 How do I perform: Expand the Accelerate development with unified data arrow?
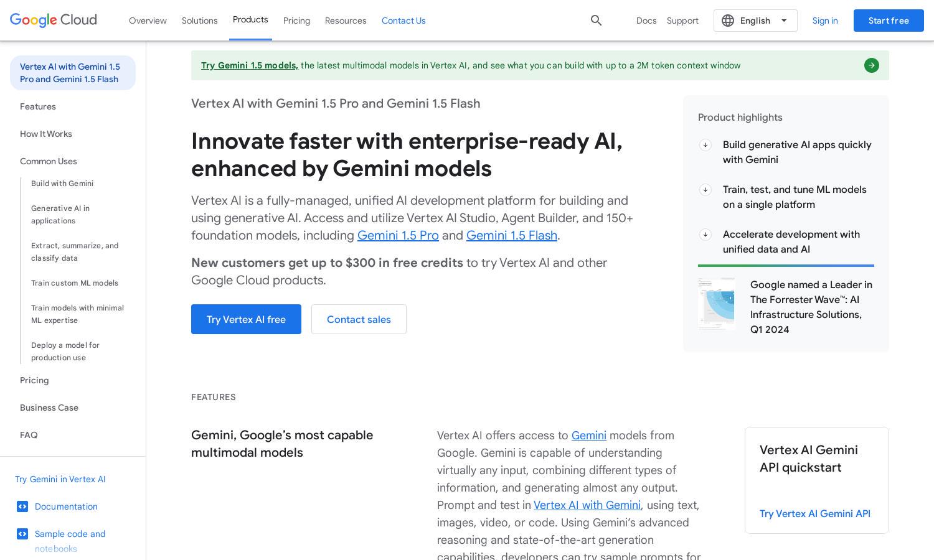pyautogui.click(x=705, y=235)
